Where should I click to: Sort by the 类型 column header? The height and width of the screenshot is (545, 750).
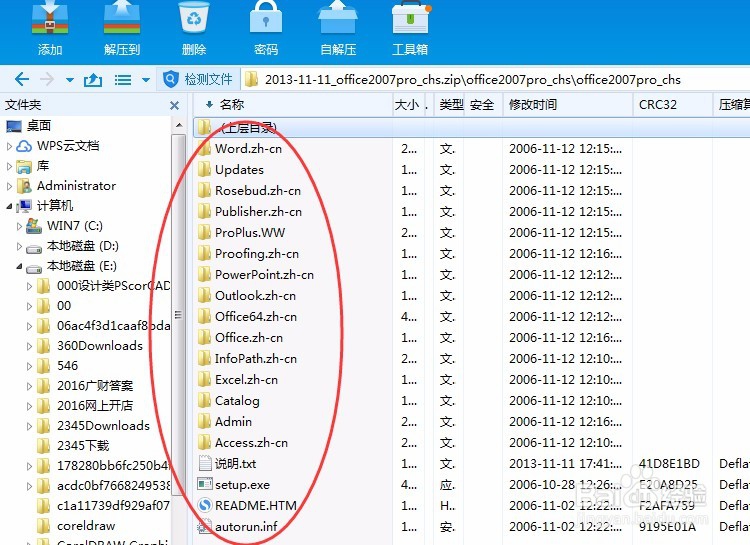coord(451,104)
